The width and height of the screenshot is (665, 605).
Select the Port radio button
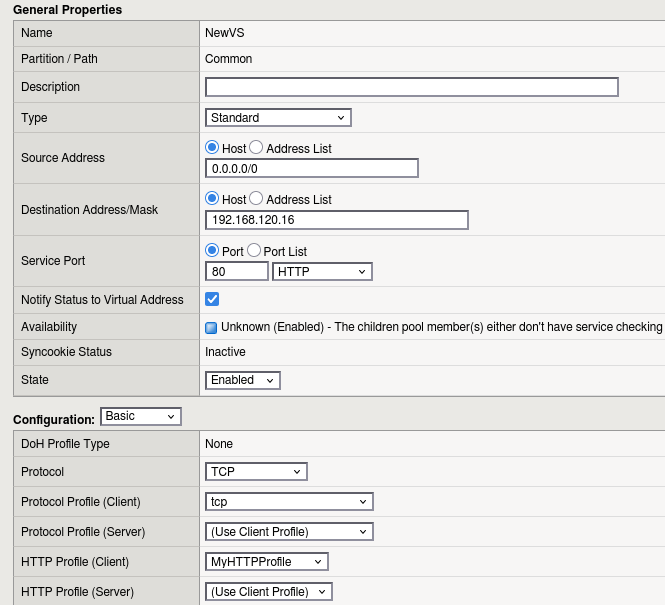pos(212,250)
